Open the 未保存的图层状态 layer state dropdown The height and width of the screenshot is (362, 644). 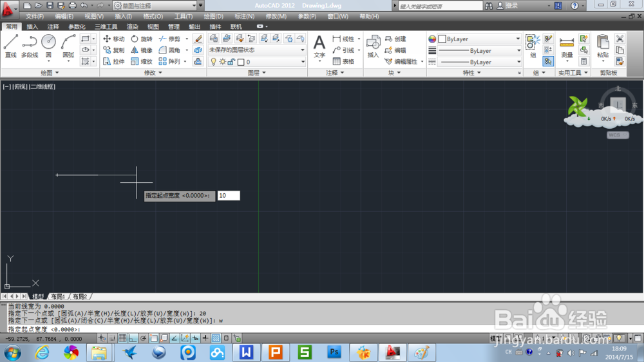pos(257,50)
